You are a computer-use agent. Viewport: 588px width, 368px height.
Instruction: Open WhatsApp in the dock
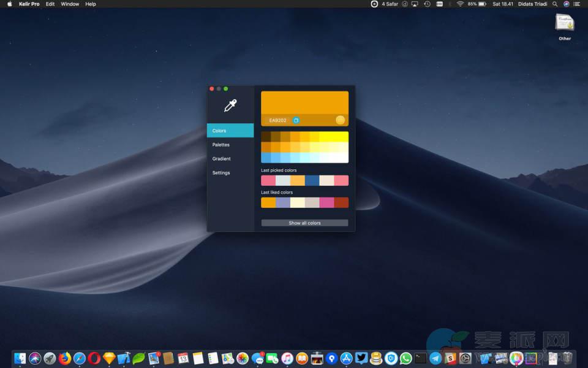[405, 358]
